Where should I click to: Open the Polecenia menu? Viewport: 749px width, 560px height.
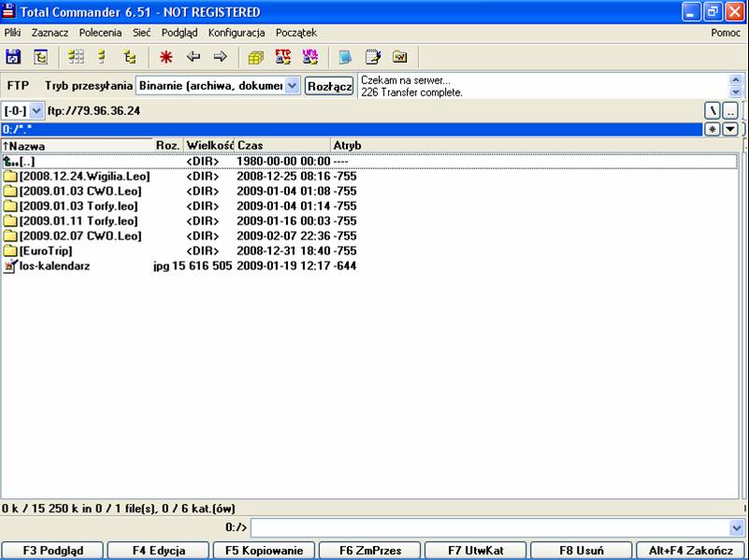(100, 33)
